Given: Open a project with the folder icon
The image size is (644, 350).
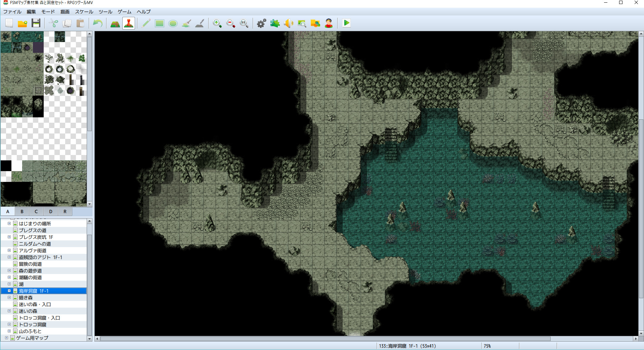Looking at the screenshot, I should click(x=23, y=23).
